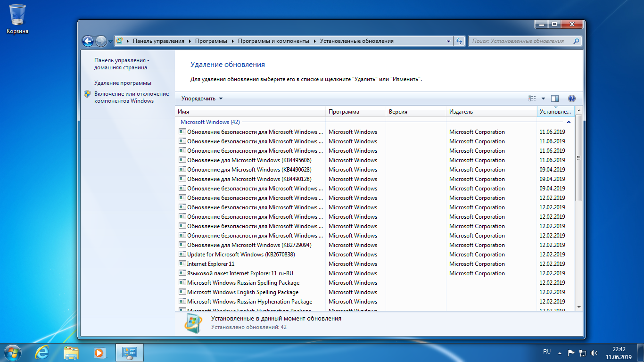Open Windows Explorer from the taskbar
Viewport: 644px width, 362px height.
coord(71,352)
